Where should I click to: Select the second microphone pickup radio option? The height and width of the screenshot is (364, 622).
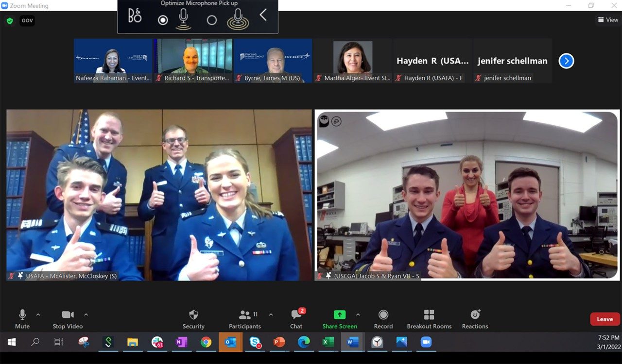point(212,20)
